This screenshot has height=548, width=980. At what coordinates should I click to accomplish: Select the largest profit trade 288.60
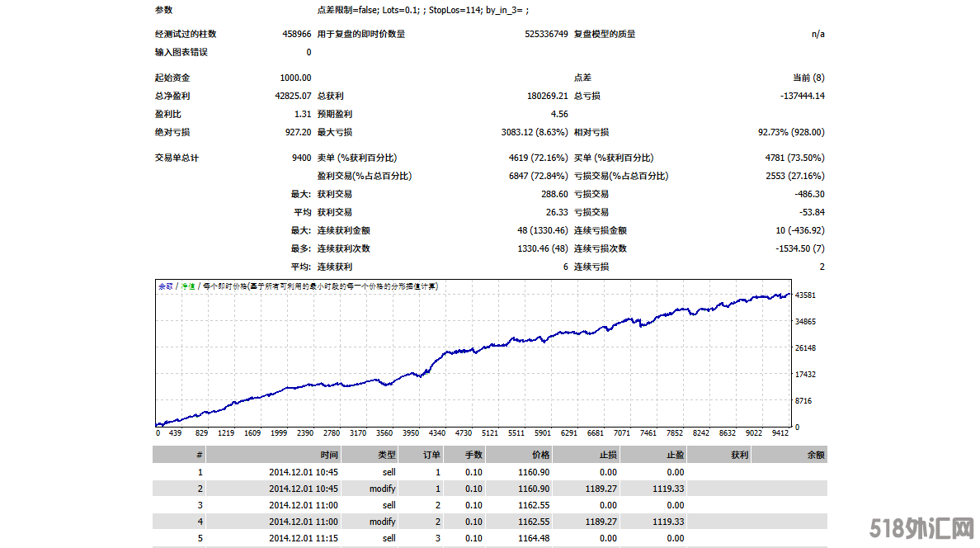coord(554,194)
